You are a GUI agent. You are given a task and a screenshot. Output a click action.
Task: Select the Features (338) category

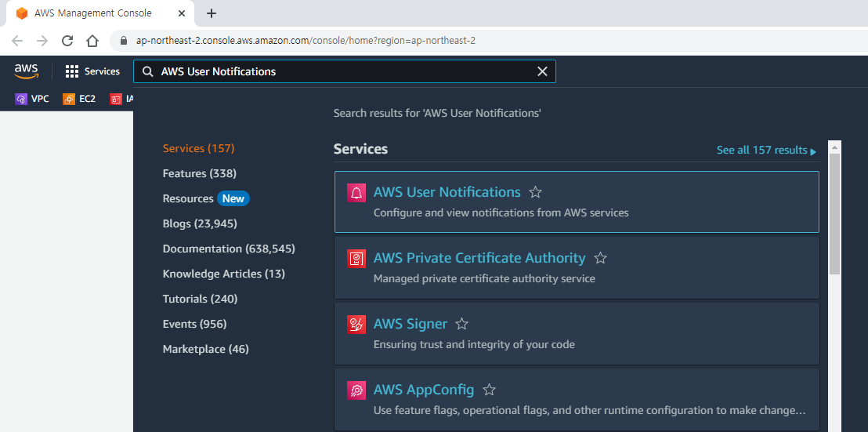click(199, 173)
